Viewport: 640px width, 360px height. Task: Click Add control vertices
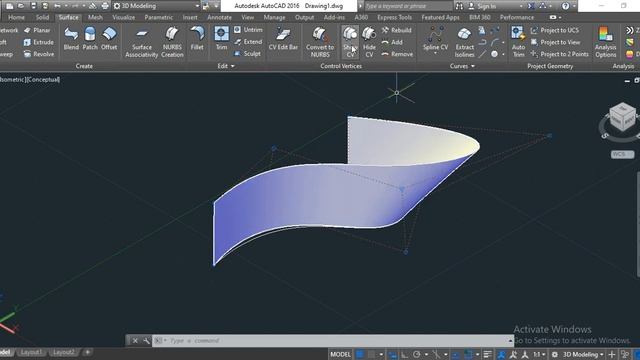coord(392,42)
